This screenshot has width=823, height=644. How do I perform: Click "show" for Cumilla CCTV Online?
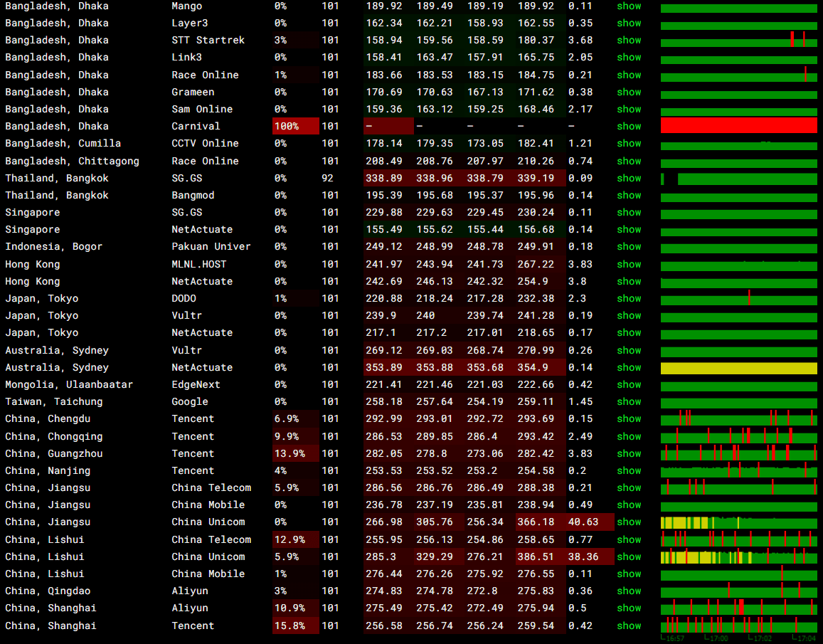pyautogui.click(x=629, y=144)
